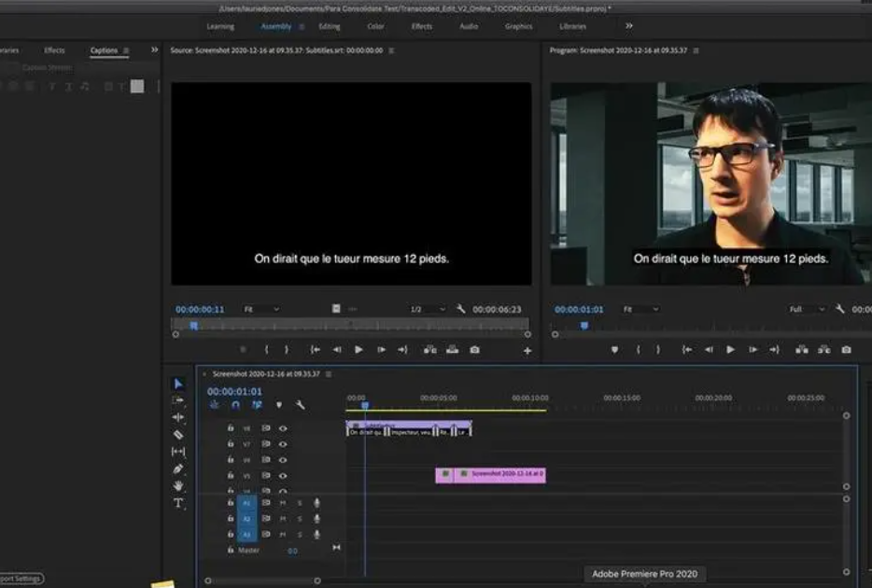
Task: Toggle the timeline Snap magnet icon
Action: click(235, 405)
